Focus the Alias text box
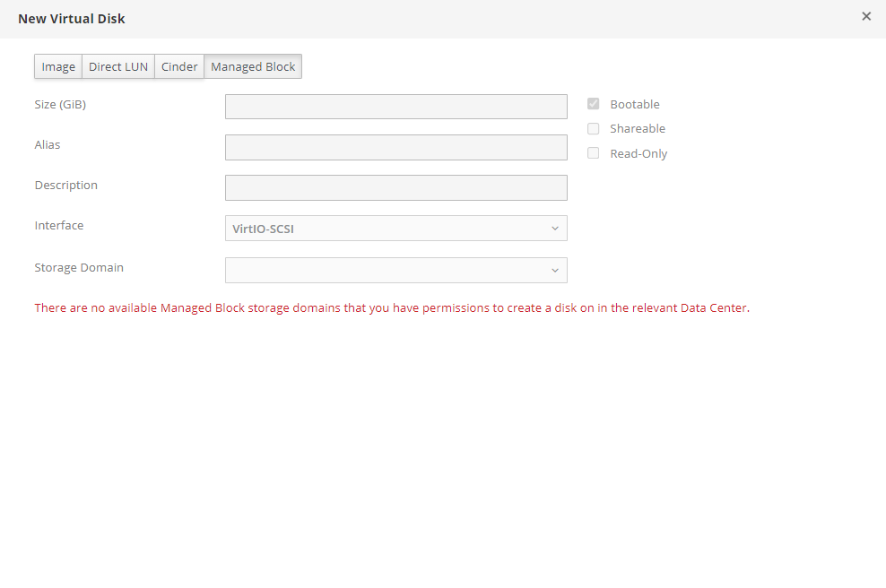Image resolution: width=886 pixels, height=588 pixels. pyautogui.click(x=395, y=147)
